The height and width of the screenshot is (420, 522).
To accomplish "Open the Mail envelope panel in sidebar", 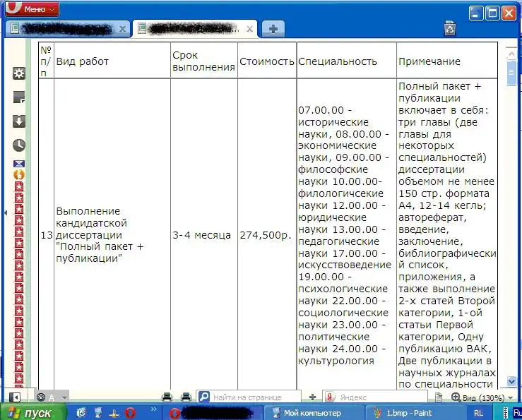I will (19, 164).
